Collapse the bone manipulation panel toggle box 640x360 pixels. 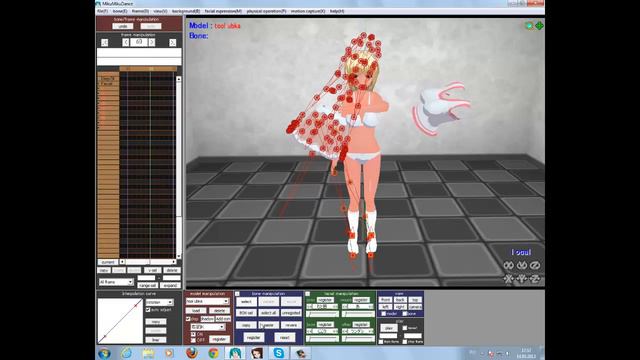(x=237, y=294)
